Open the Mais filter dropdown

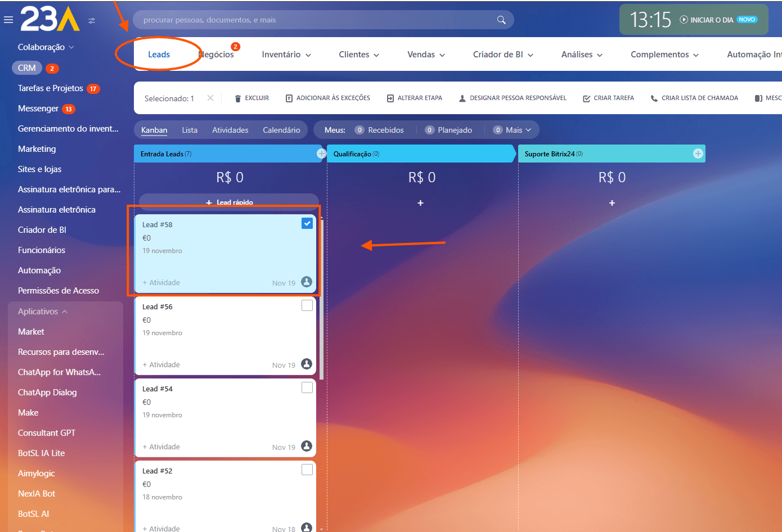[x=513, y=130]
